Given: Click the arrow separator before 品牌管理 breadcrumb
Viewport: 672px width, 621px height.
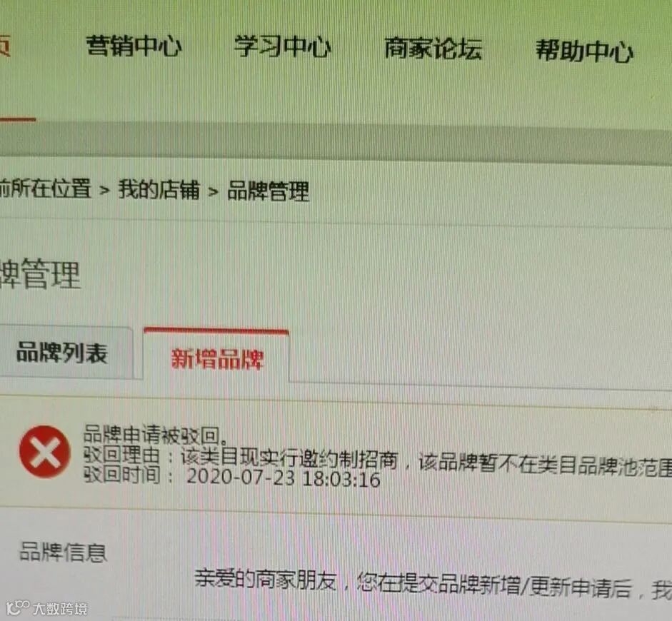Looking at the screenshot, I should (x=213, y=191).
